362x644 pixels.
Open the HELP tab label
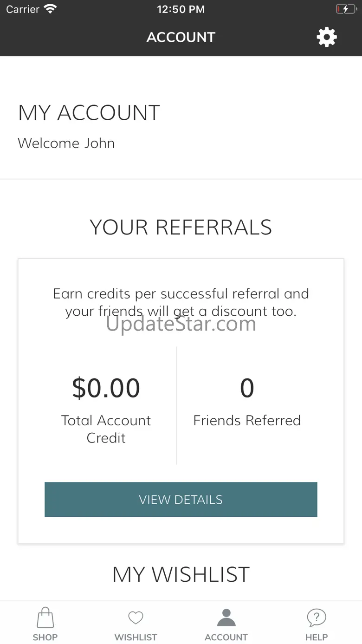[x=317, y=637]
